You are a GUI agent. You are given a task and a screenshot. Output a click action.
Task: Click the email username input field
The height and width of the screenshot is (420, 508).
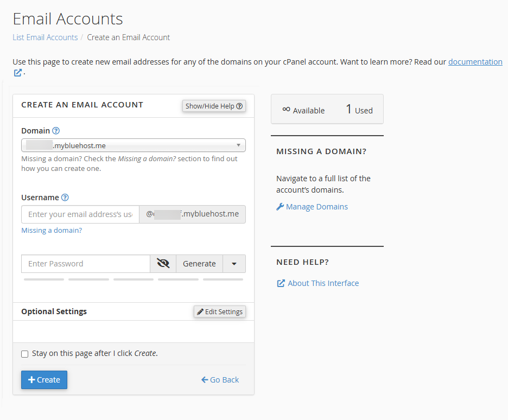tap(80, 214)
